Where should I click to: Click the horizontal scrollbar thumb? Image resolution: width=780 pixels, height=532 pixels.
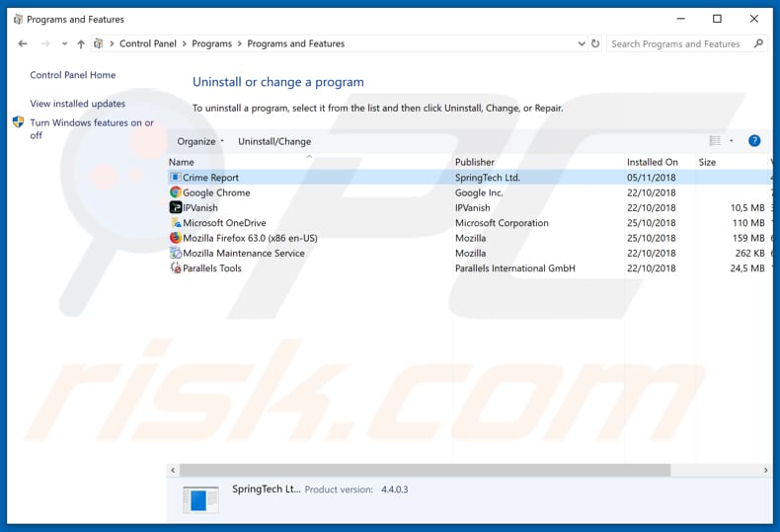(425, 470)
